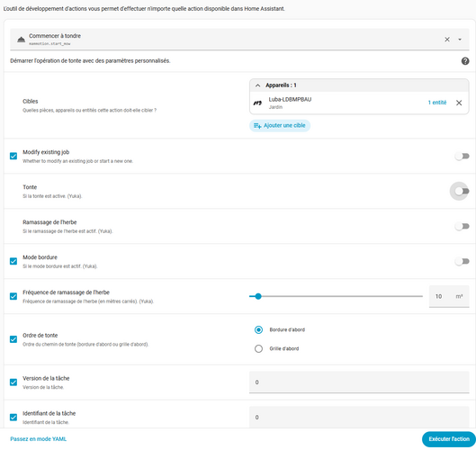This screenshot has height=450, width=476.
Task: Open the action selector dropdown arrow
Action: click(460, 40)
